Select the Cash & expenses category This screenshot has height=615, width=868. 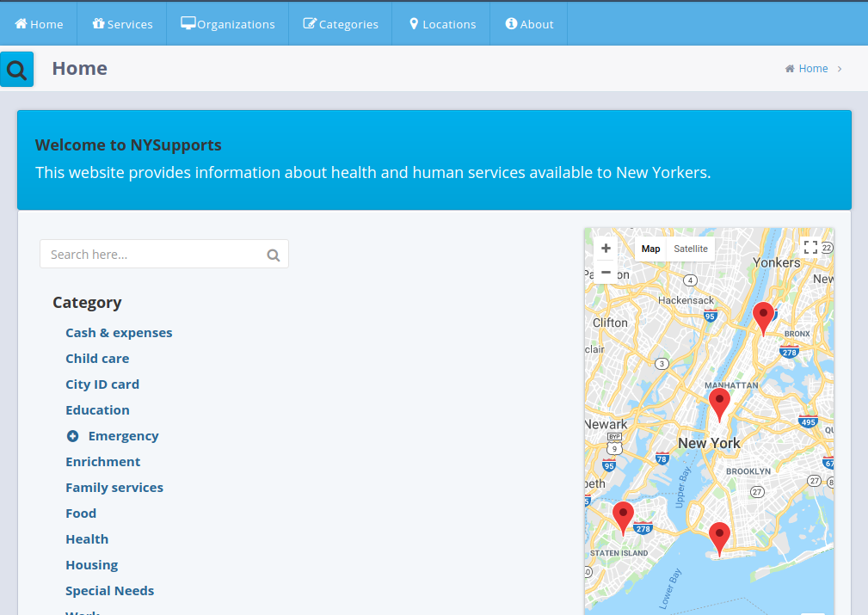[x=119, y=333]
